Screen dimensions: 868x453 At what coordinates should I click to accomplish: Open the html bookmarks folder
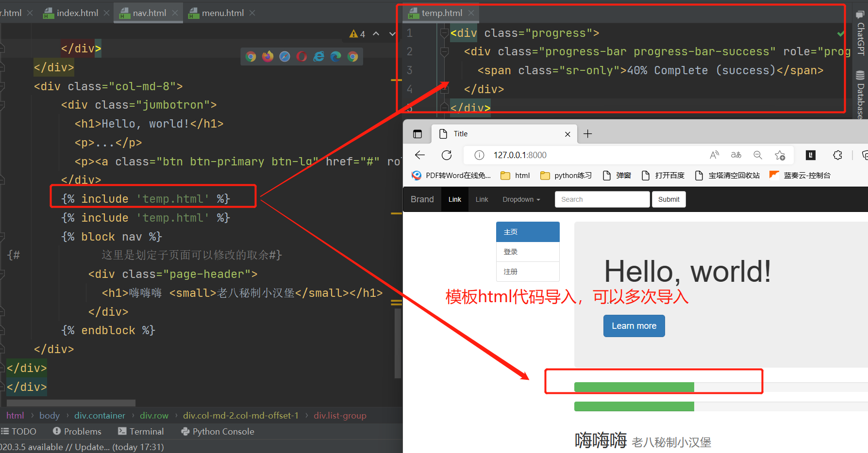click(x=515, y=176)
